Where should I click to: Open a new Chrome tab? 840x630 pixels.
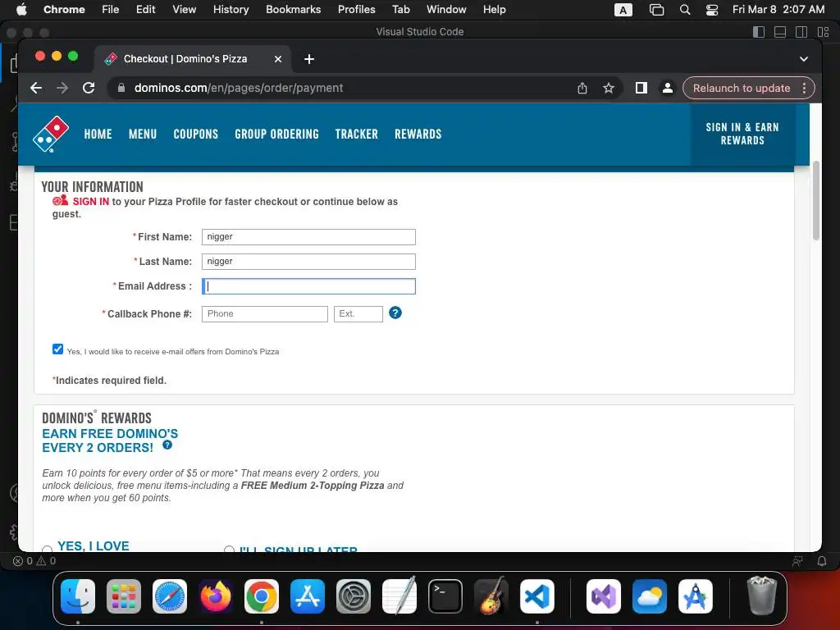point(309,59)
